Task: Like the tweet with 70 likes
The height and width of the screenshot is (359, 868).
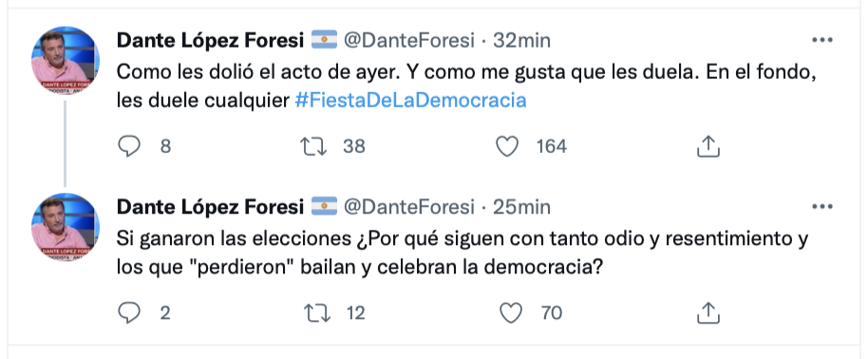Action: (510, 313)
